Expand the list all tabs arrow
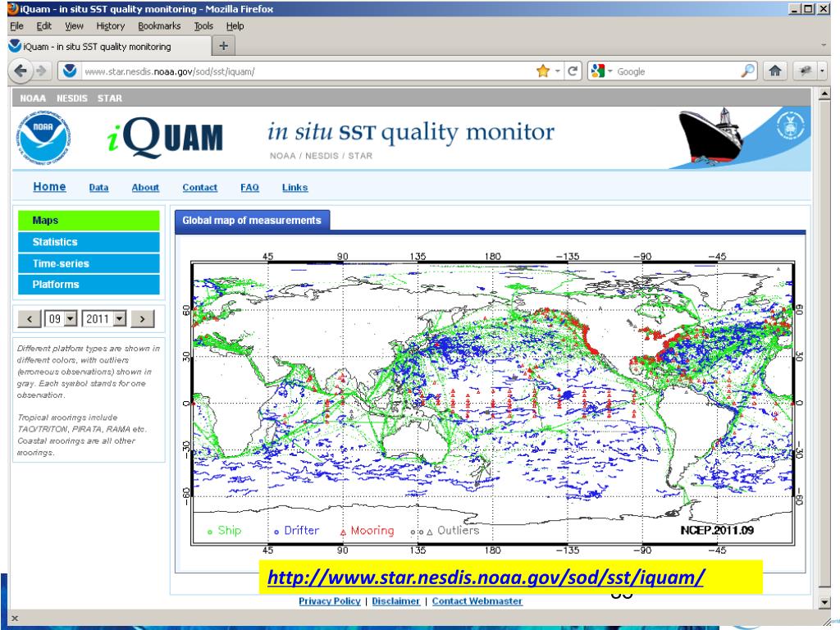This screenshot has height=630, width=840. (x=824, y=46)
